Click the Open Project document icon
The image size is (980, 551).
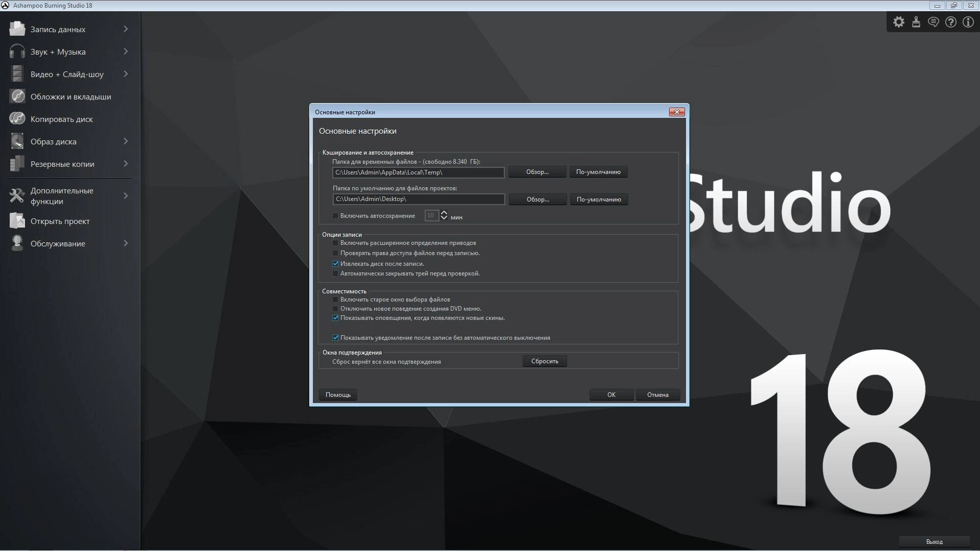[x=17, y=220]
